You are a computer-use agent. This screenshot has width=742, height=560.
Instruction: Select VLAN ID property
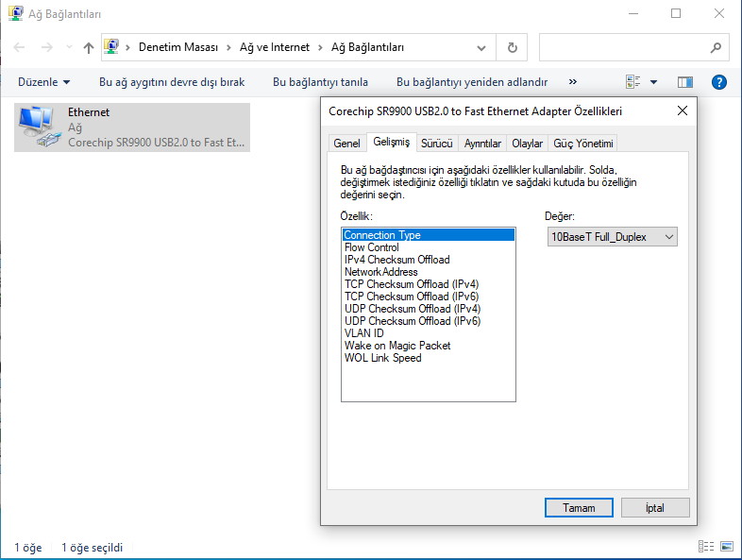click(x=429, y=333)
